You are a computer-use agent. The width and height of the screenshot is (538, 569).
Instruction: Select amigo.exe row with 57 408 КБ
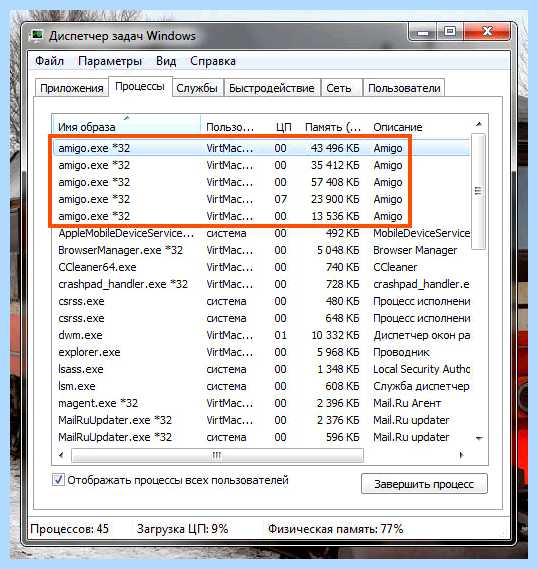click(262, 182)
